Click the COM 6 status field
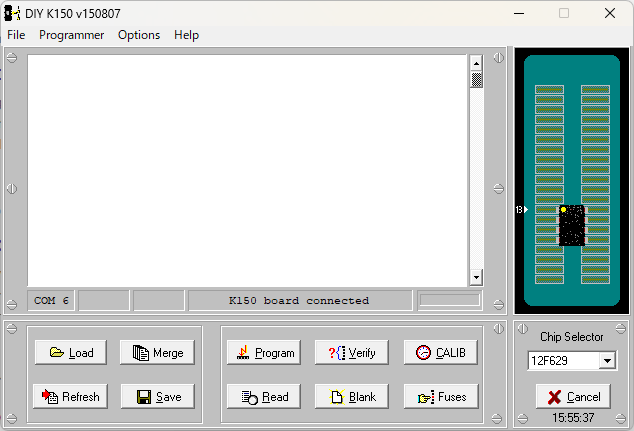The height and width of the screenshot is (431, 634). click(x=51, y=301)
